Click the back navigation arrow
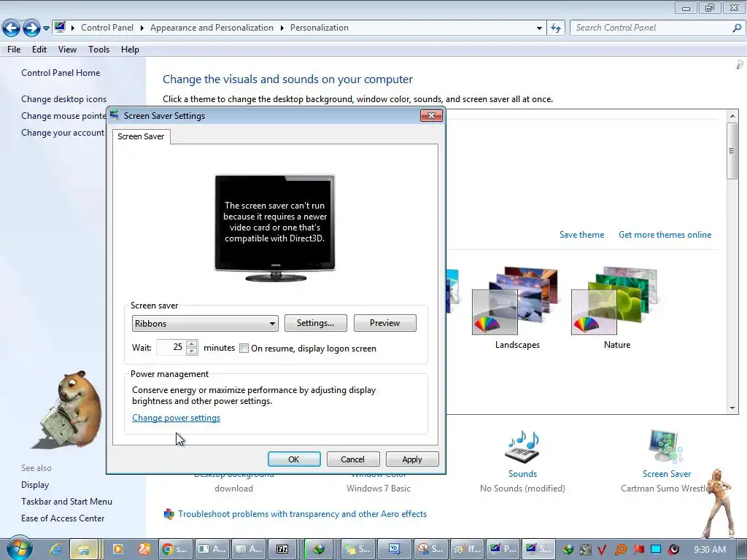 tap(11, 28)
